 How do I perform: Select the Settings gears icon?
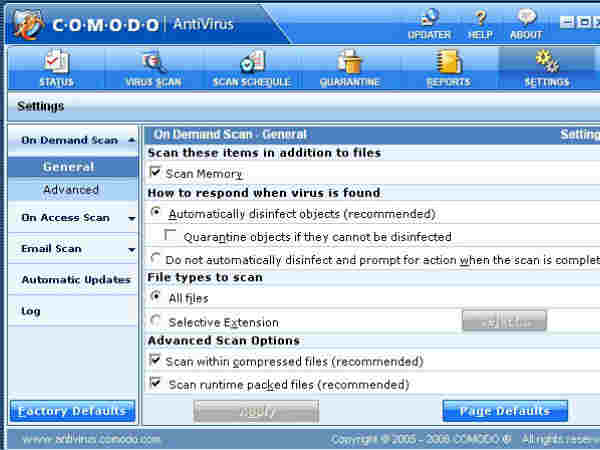click(x=547, y=61)
